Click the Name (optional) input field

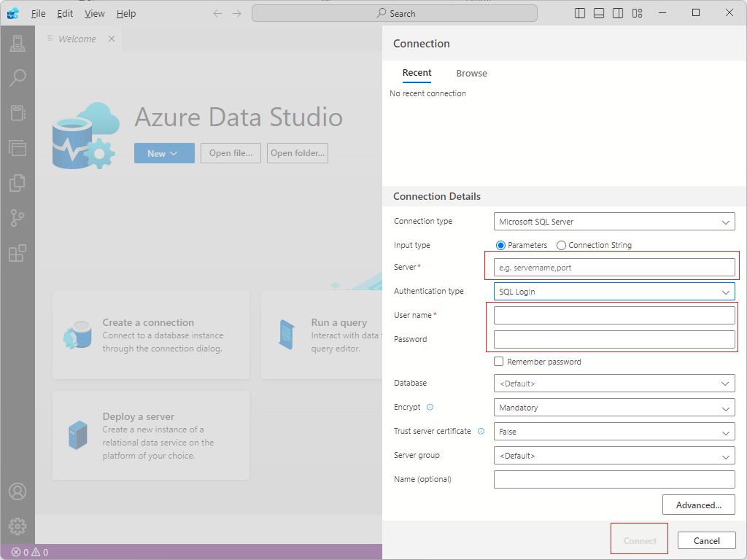tap(614, 480)
